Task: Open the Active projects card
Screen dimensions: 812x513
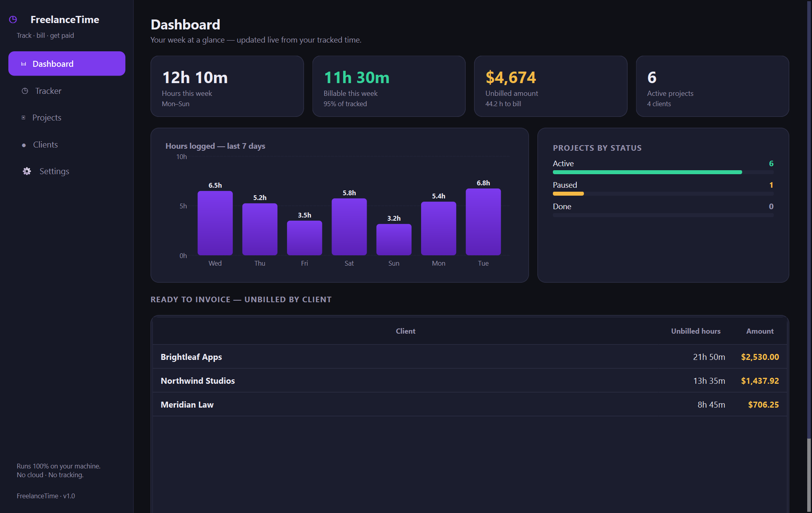Action: pyautogui.click(x=712, y=86)
